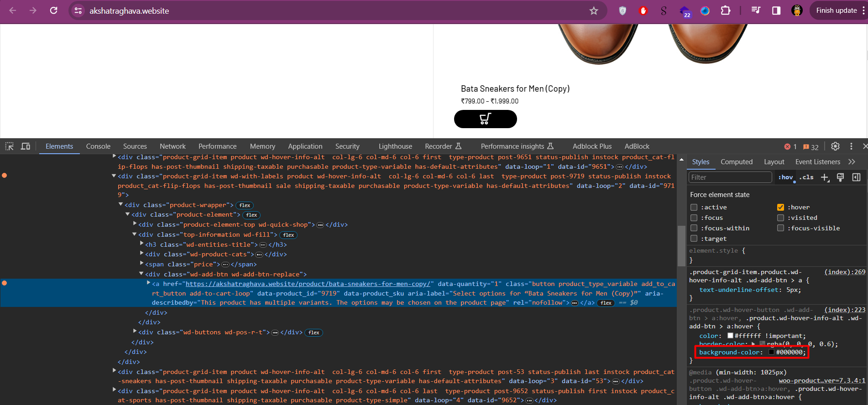Enable the :visited state checkbox
Screen dimensions: 868x405
pos(780,218)
